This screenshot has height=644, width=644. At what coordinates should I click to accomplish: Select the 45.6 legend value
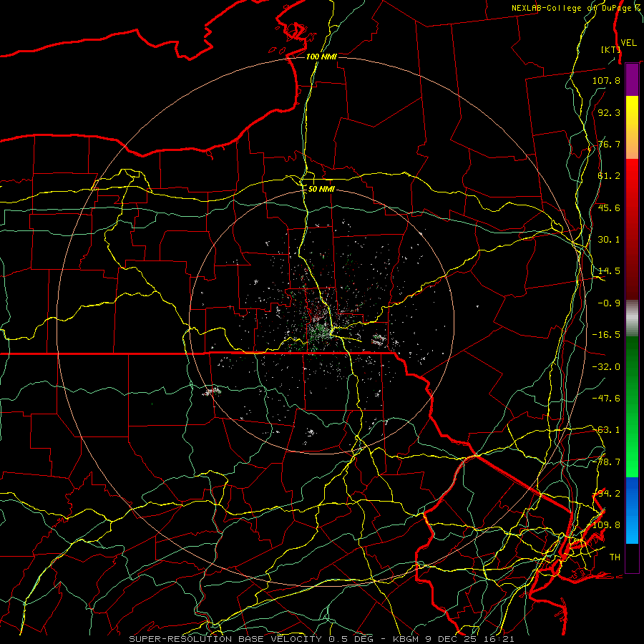[609, 208]
